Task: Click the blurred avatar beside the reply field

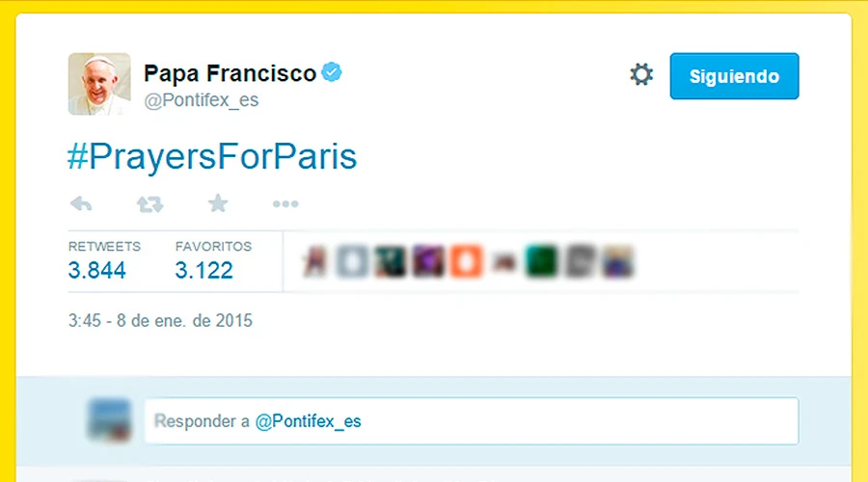Action: coord(108,420)
